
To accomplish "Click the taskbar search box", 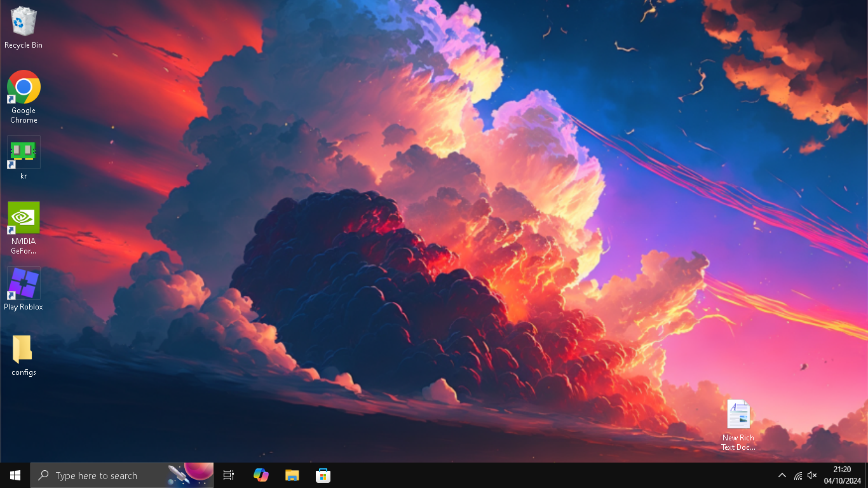I will pos(122,475).
